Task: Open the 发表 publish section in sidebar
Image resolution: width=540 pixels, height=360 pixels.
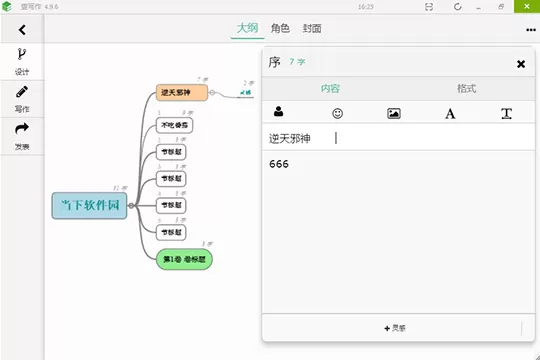Action: (x=22, y=136)
